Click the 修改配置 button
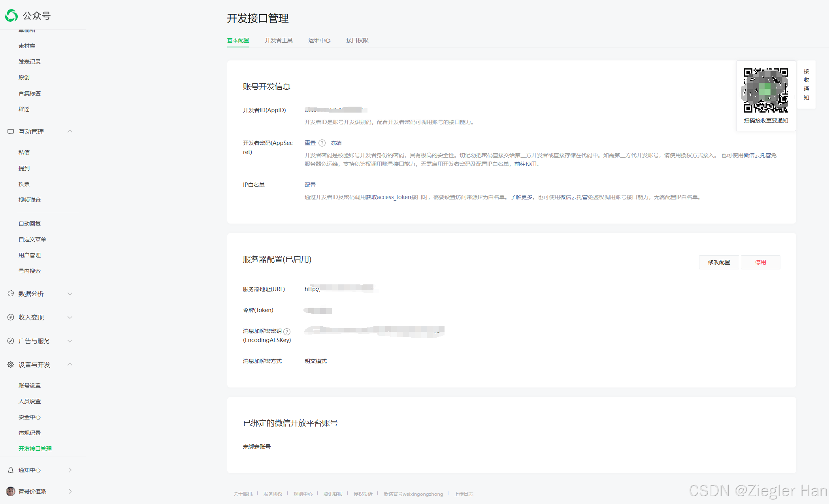Viewport: 829px width, 504px height. 719,262
